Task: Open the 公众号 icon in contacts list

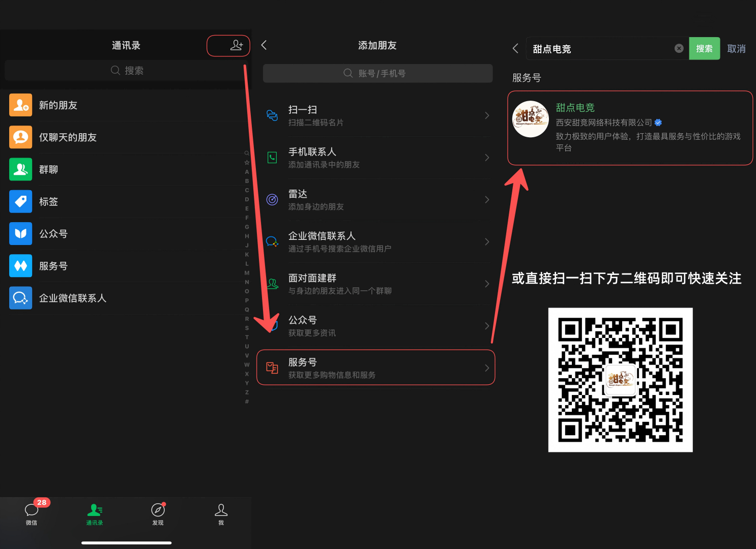Action: pyautogui.click(x=21, y=234)
